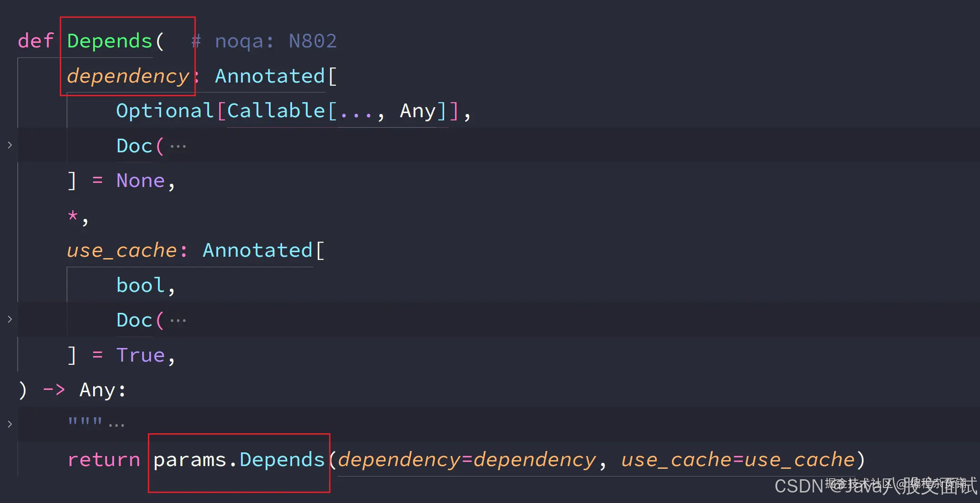Image resolution: width=980 pixels, height=503 pixels.
Task: Click the CSDN watermark text
Action: 799,486
